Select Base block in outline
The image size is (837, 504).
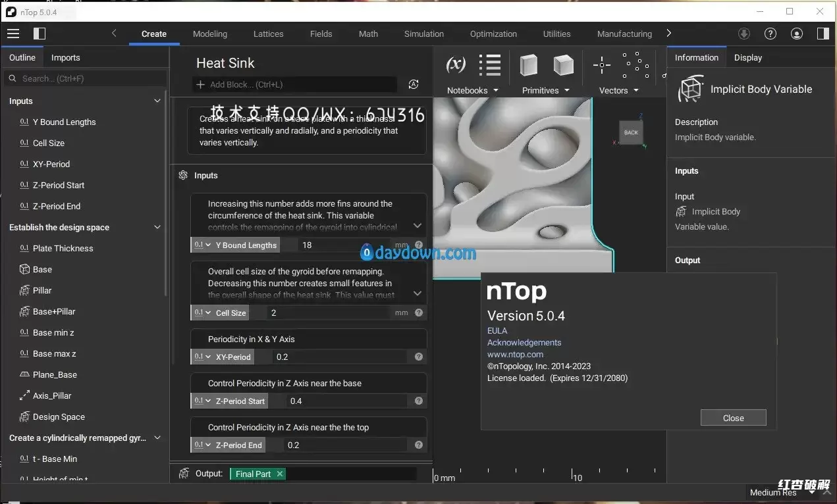tap(42, 269)
